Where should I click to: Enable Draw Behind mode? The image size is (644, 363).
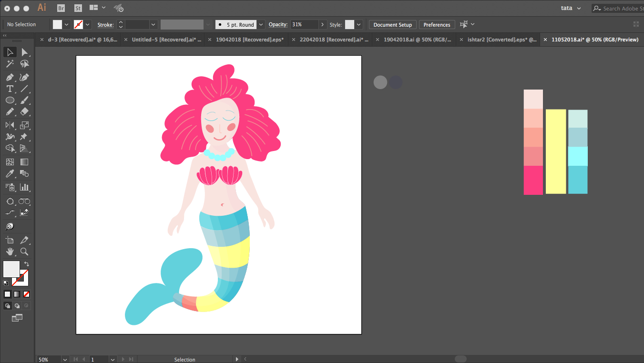[x=17, y=305]
